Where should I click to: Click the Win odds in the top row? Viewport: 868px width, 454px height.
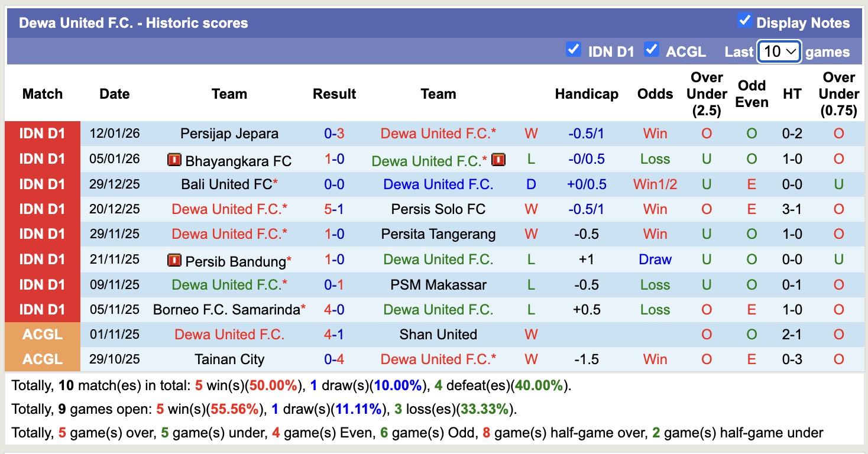pos(655,134)
